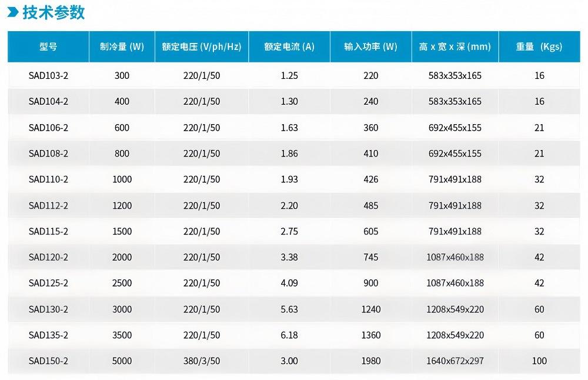This screenshot has width=588, height=380.
Task: Click the 100 weight value
Action: [x=539, y=361]
